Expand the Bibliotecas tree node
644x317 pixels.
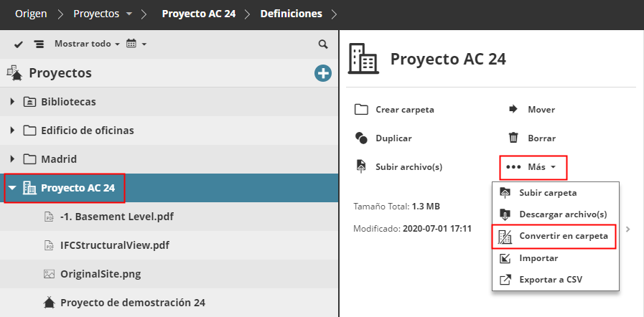12,102
